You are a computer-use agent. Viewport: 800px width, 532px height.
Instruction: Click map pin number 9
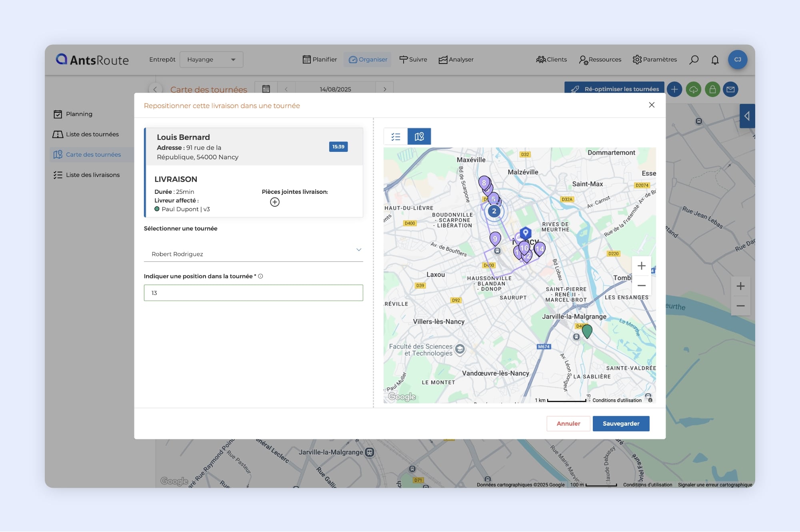pos(495,239)
